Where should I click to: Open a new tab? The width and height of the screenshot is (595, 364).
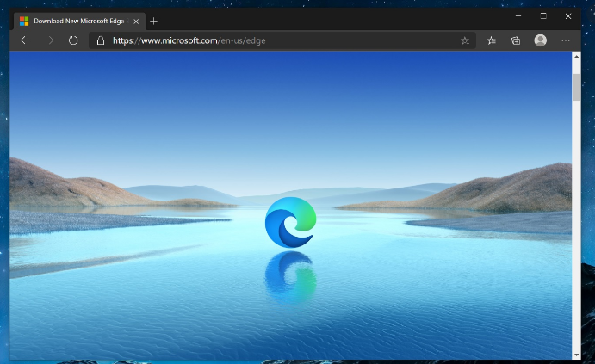coord(153,22)
